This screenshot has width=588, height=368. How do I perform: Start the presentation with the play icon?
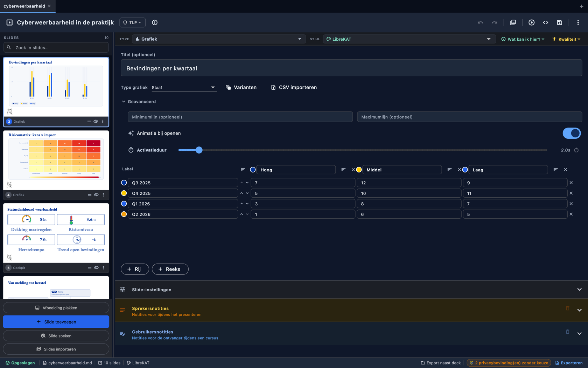click(531, 22)
